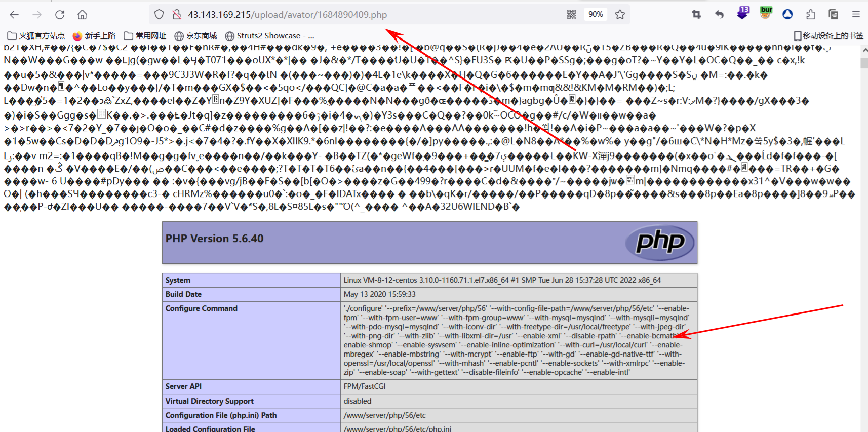Viewport: 868px width, 432px height.
Task: Open the screenshot crop tool
Action: click(696, 15)
